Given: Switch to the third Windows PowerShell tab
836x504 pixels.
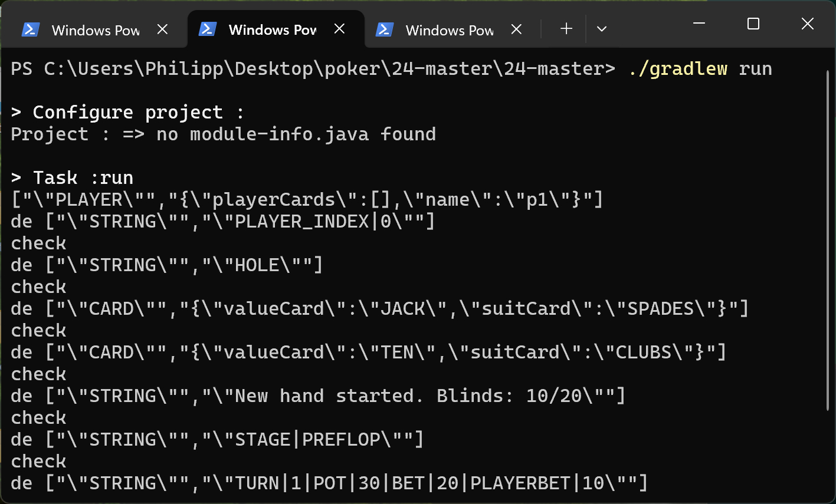Looking at the screenshot, I should pyautogui.click(x=450, y=29).
